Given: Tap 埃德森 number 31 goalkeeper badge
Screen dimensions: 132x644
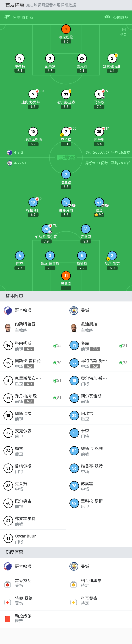Looking at the screenshot, I should click(66, 276).
